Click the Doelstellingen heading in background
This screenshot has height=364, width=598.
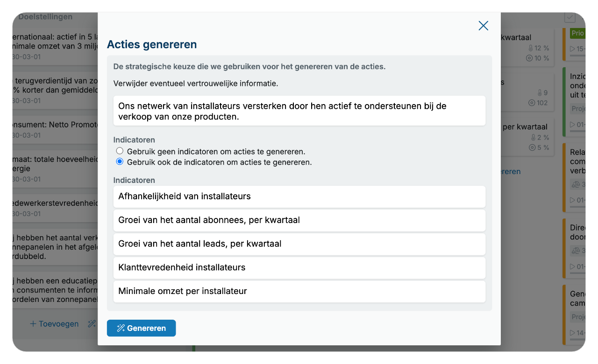[x=45, y=17]
